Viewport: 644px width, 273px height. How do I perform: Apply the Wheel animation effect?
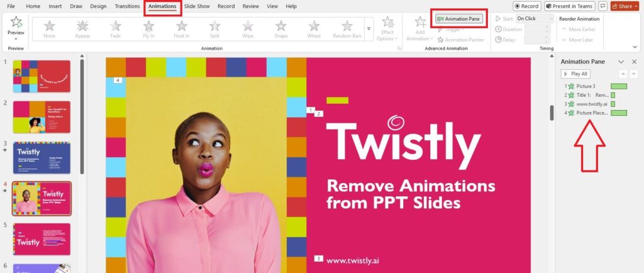click(314, 29)
